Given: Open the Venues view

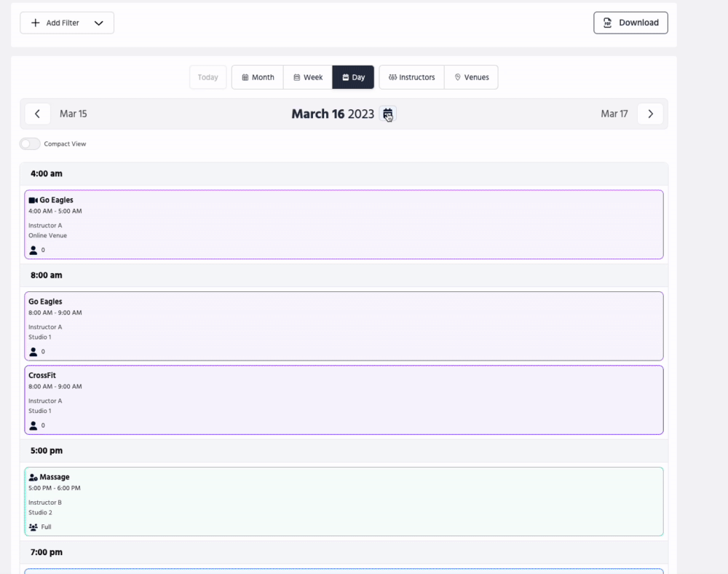Looking at the screenshot, I should tap(471, 77).
